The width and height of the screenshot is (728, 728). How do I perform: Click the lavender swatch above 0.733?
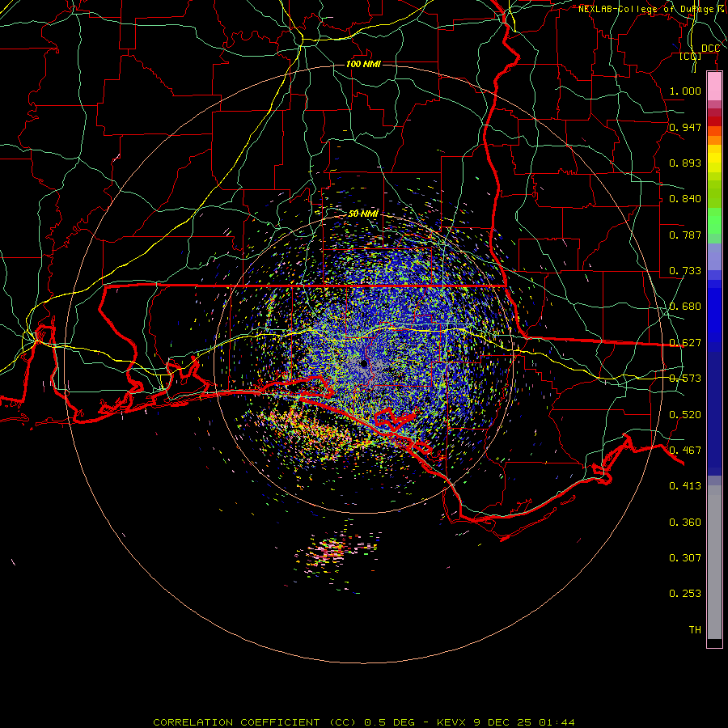point(714,257)
